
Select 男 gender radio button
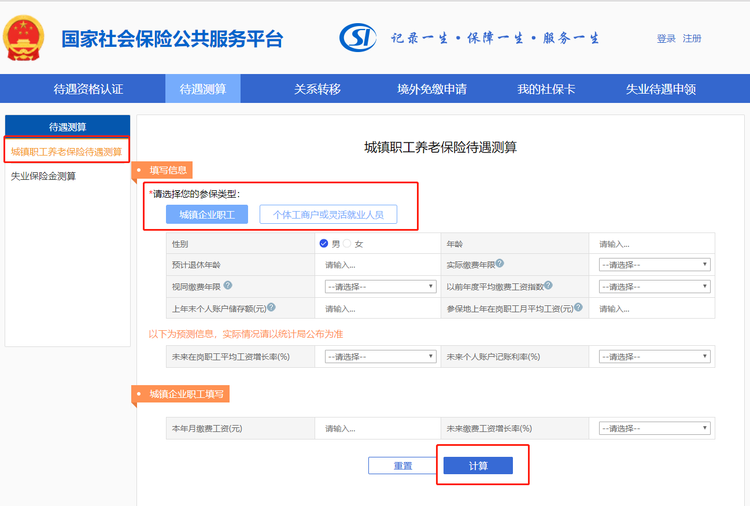(x=324, y=243)
